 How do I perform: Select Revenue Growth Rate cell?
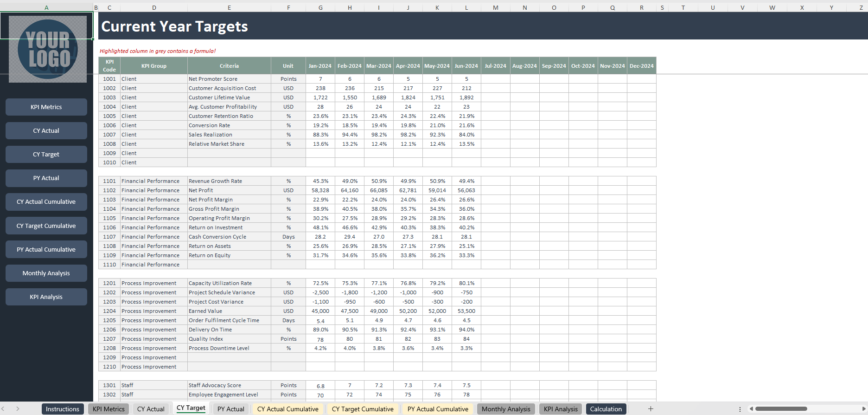(x=229, y=181)
